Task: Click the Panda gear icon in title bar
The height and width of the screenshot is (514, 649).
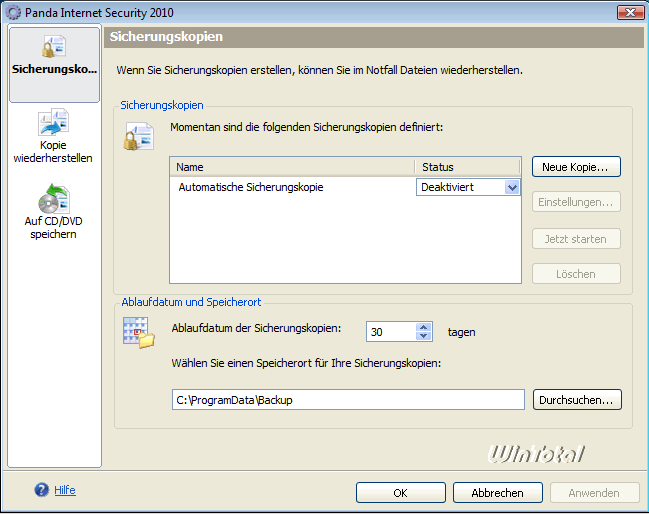Action: 13,12
